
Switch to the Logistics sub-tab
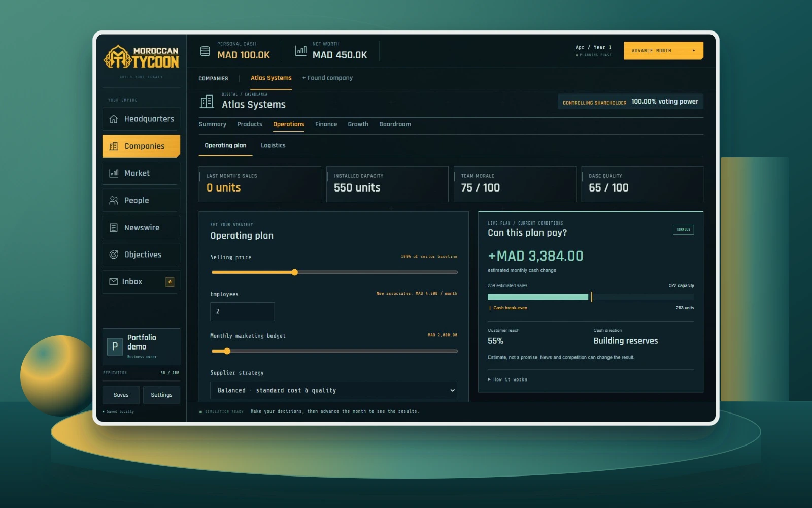(x=273, y=145)
